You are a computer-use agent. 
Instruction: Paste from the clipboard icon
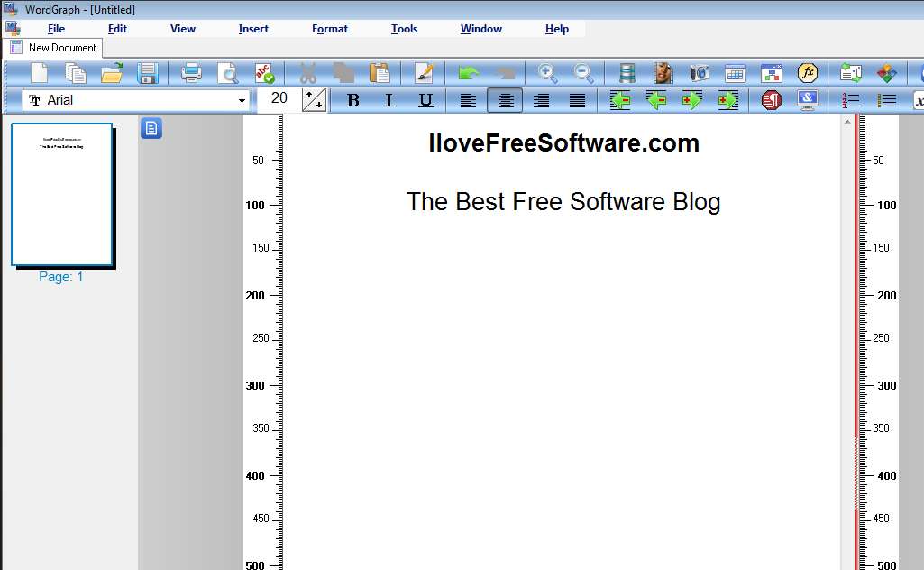tap(380, 73)
